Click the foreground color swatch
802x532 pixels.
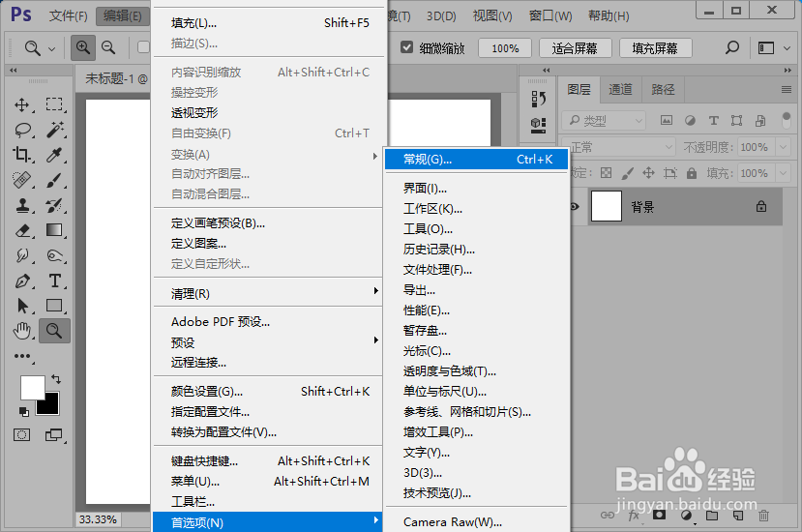(x=32, y=388)
